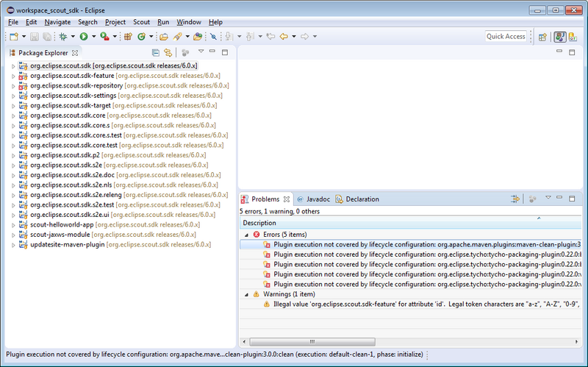Close the Problems tab

click(287, 199)
